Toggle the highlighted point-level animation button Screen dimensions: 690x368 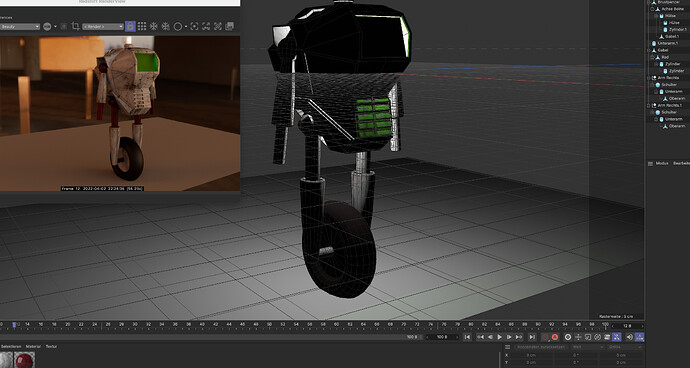[617, 337]
